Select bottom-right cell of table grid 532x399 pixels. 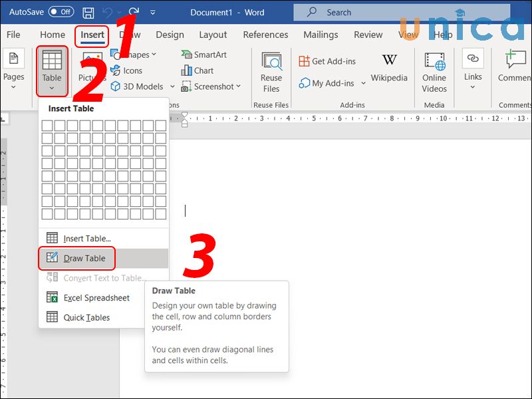click(x=160, y=213)
